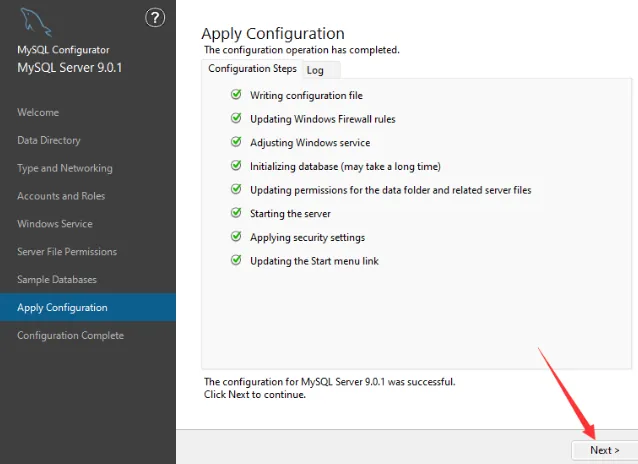
Task: Select the highlighted Apply Configuration step
Action: (x=88, y=307)
